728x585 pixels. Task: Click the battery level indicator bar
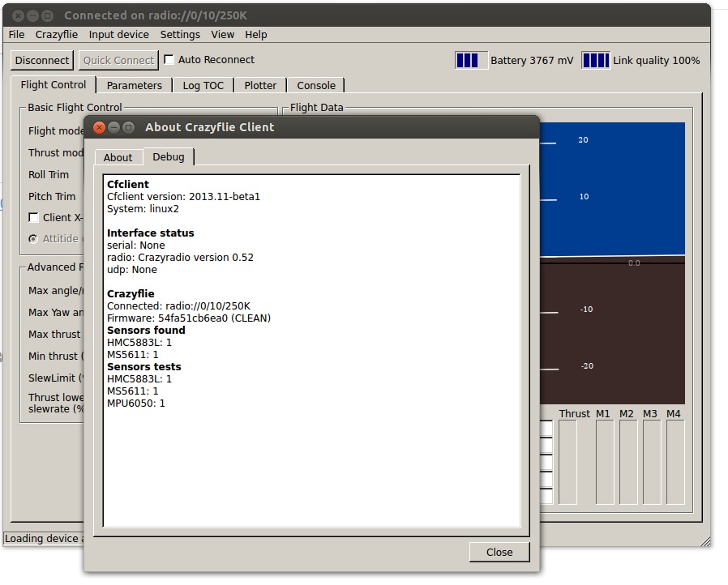click(471, 60)
